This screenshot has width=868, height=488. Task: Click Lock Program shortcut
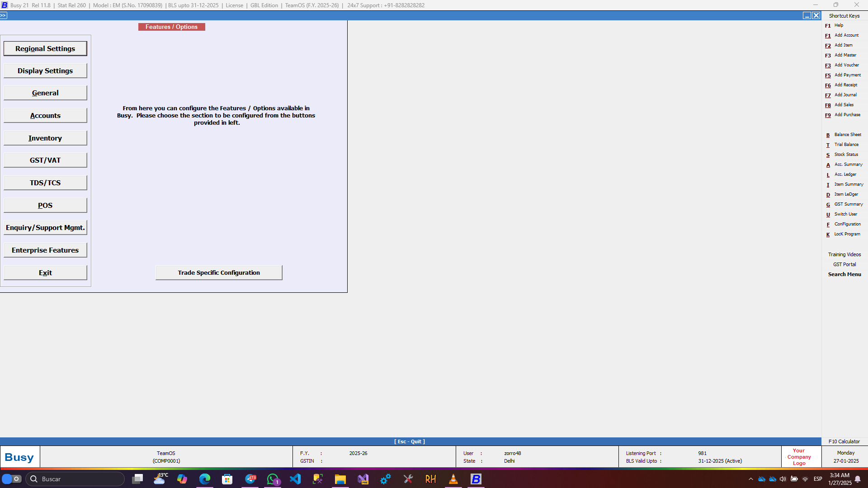(843, 234)
